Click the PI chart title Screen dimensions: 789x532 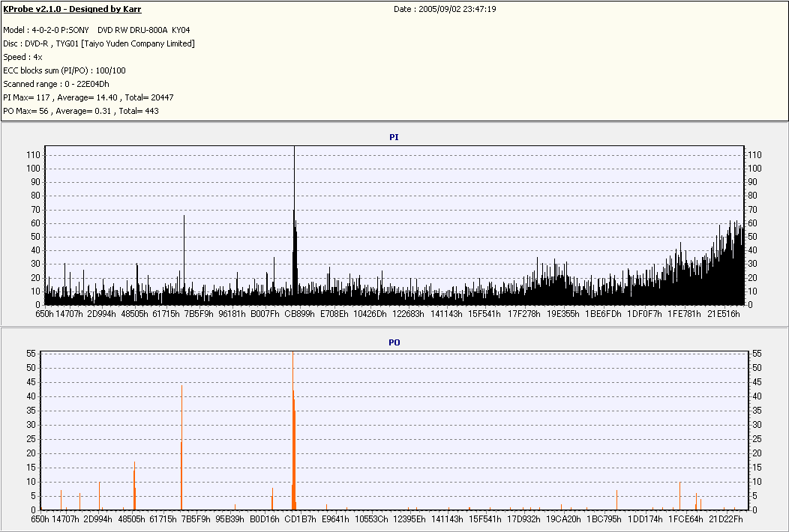(394, 137)
